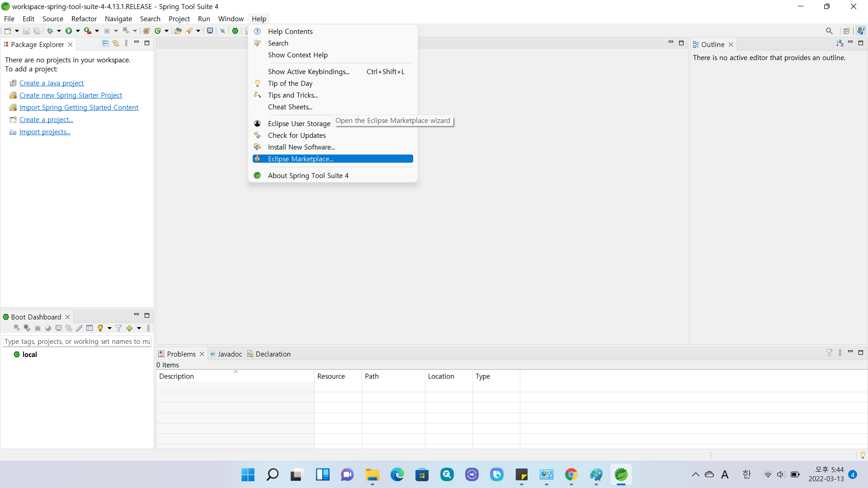The image size is (868, 488).
Task: Click the green plus icon in Boot Dashboard
Action: (130, 328)
